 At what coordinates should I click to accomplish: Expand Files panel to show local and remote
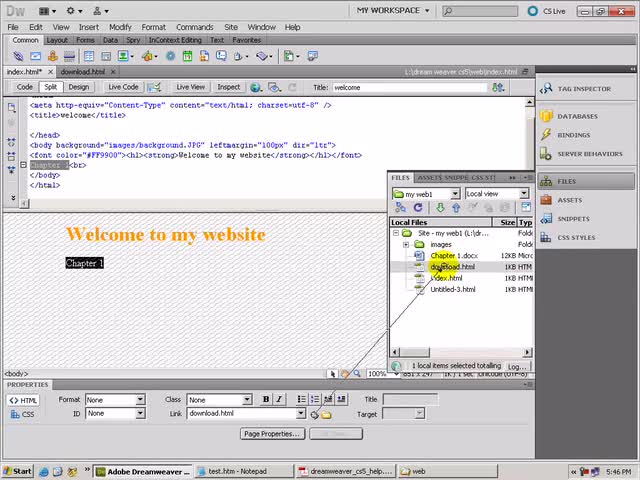tap(526, 207)
